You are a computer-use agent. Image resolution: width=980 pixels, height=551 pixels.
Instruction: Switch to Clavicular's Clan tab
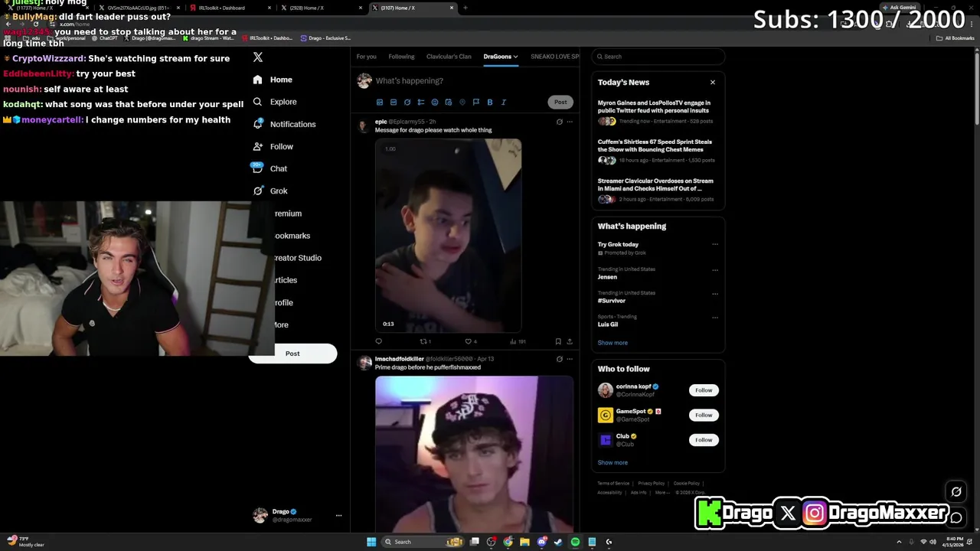click(449, 57)
